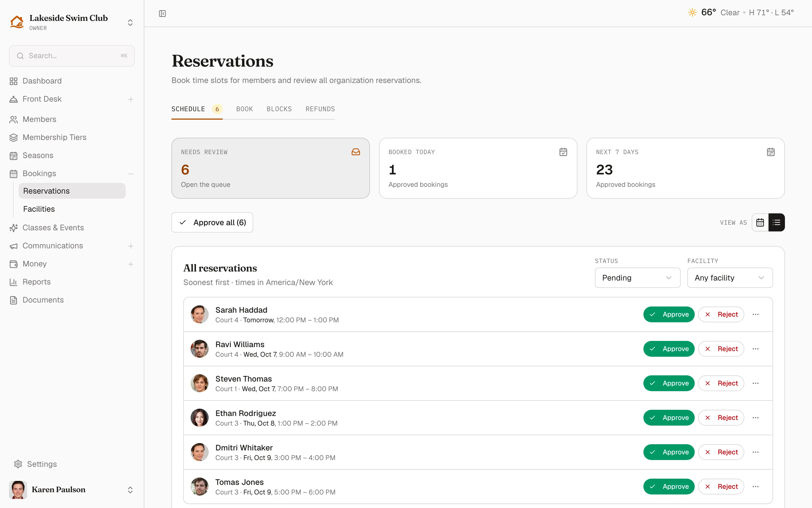
Task: Approve Dmitri Whitaker reservation
Action: tap(669, 452)
